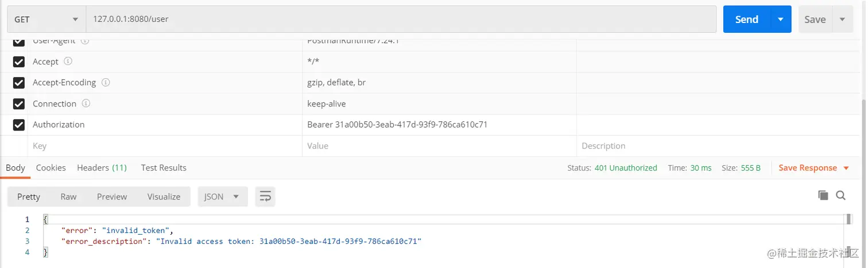Open the JSON format dropdown
The width and height of the screenshot is (868, 268).
pyautogui.click(x=223, y=197)
